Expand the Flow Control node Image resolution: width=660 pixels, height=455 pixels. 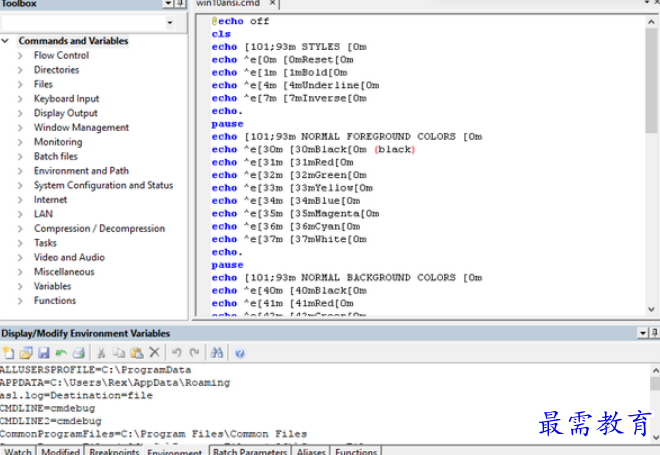[x=20, y=56]
